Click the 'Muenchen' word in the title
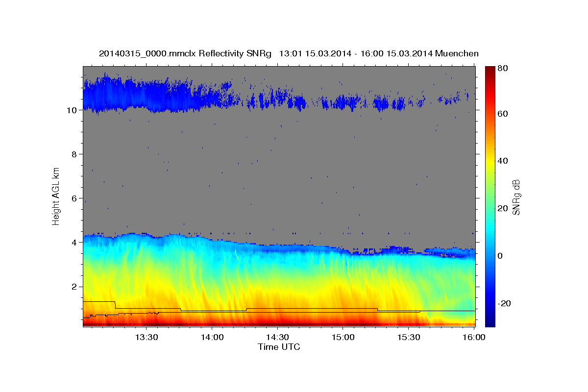Screen dimensions: 588x392 457,53
